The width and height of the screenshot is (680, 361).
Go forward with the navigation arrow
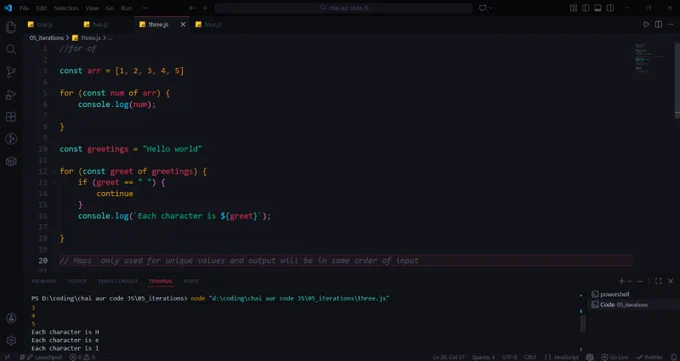tap(204, 8)
